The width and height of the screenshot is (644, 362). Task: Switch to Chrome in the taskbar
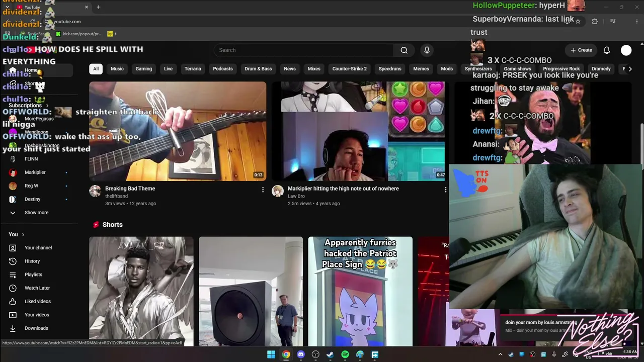tap(286, 354)
